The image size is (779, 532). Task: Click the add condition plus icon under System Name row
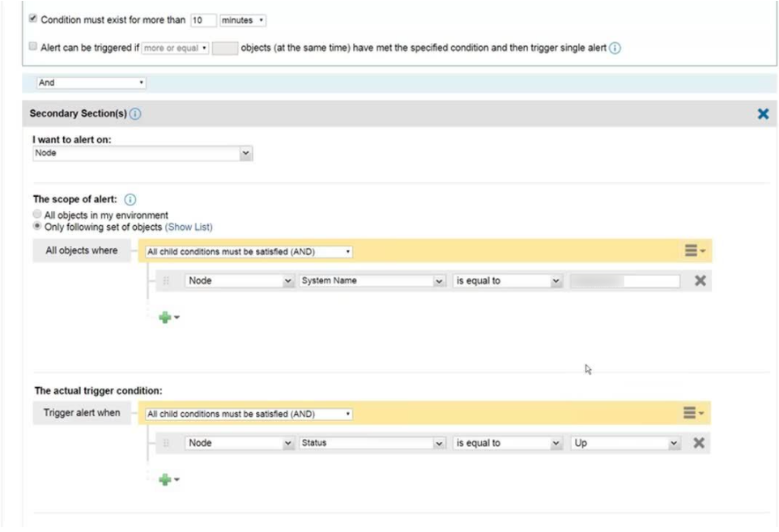pyautogui.click(x=166, y=317)
